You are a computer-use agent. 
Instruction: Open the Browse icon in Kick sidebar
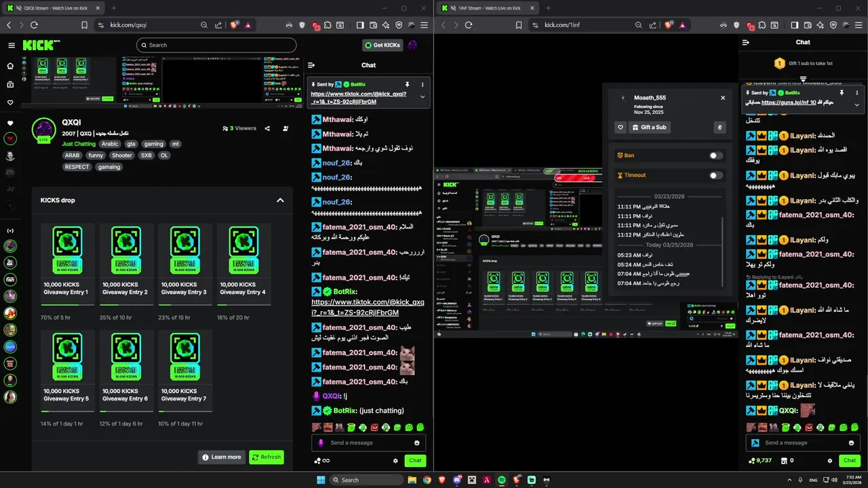[10, 85]
